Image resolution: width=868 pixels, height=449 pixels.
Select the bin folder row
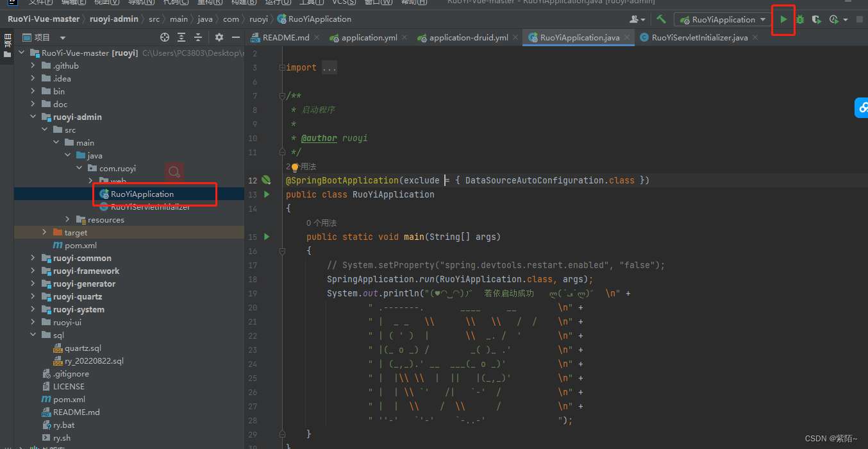129,91
